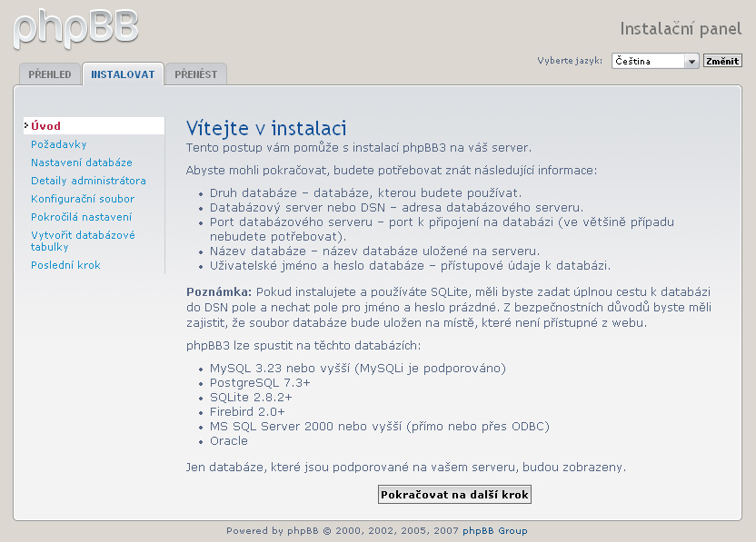Switch to the Instalovat tab
This screenshot has width=756, height=542.
point(123,74)
